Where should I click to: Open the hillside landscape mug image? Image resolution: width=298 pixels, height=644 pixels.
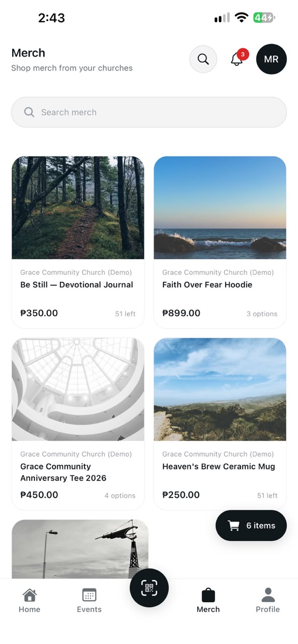point(220,389)
